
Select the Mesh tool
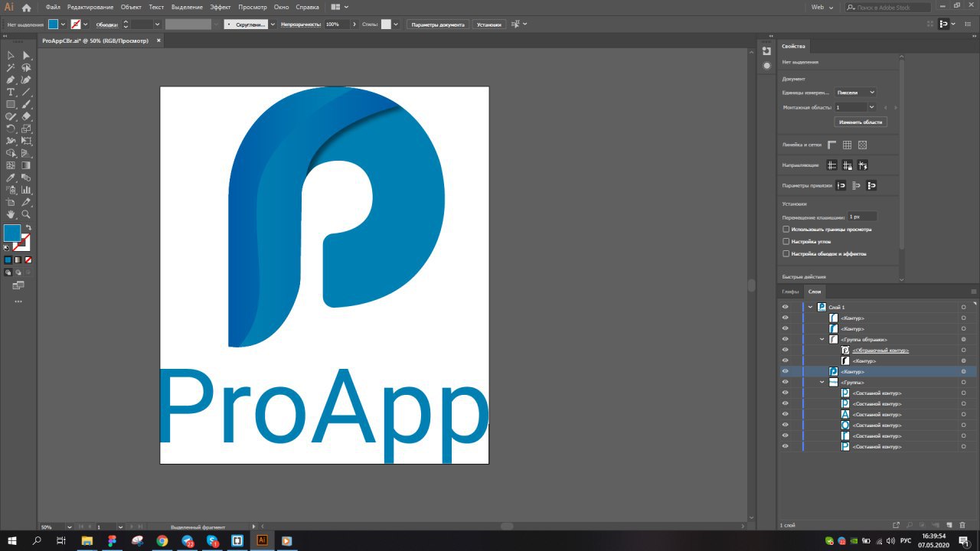click(11, 165)
